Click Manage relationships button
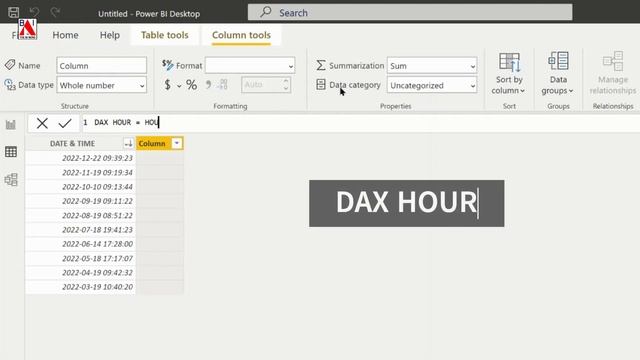Image resolution: width=640 pixels, height=360 pixels. pos(613,73)
